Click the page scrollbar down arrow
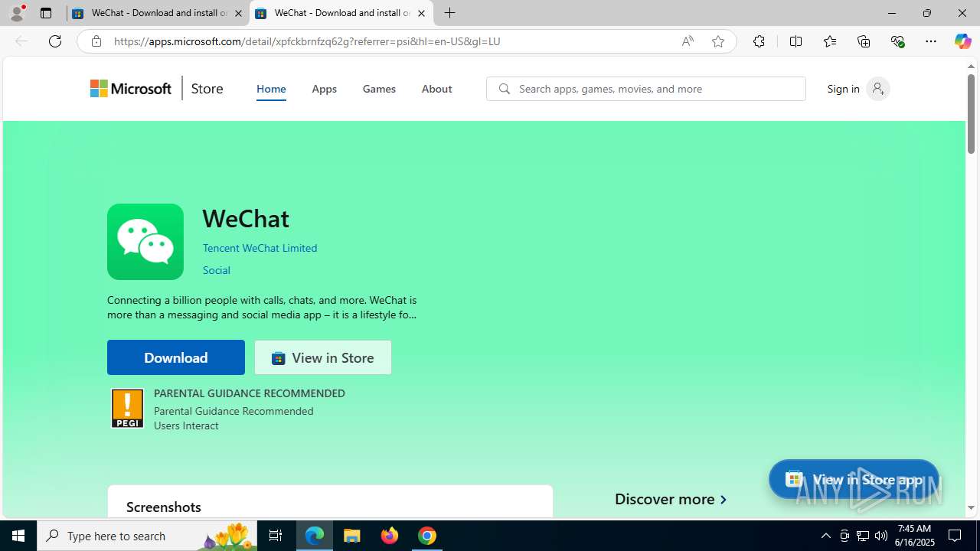Image resolution: width=980 pixels, height=551 pixels. click(971, 507)
